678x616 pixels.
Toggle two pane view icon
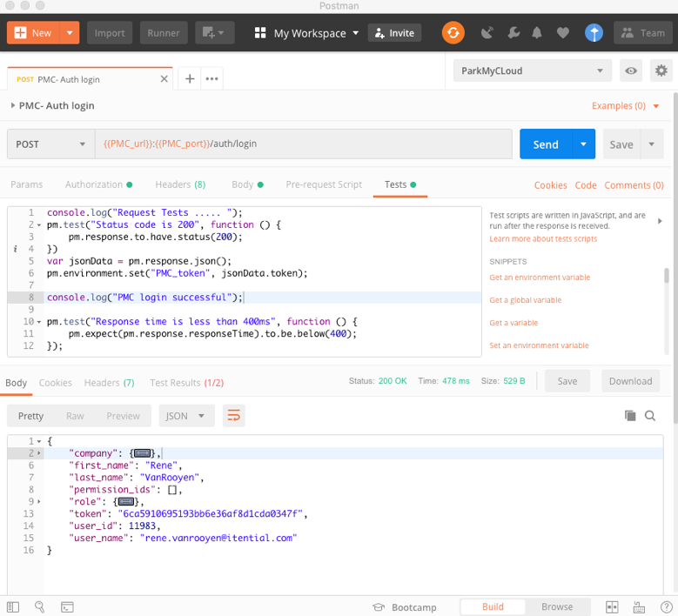click(x=612, y=607)
